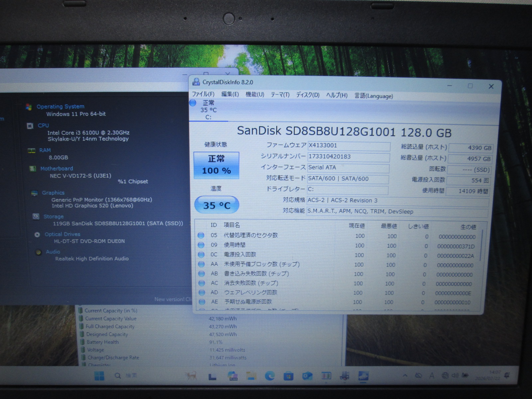This screenshot has height=399, width=532.
Task: Click the 35 °C temperature button
Action: click(216, 205)
